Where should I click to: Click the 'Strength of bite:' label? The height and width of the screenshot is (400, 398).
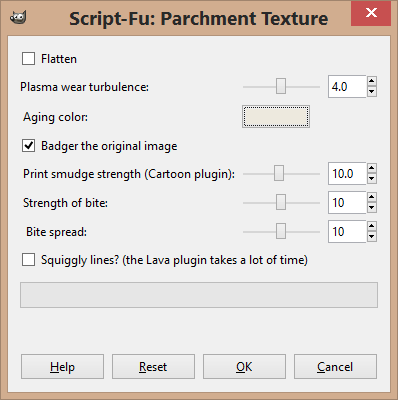coord(65,203)
